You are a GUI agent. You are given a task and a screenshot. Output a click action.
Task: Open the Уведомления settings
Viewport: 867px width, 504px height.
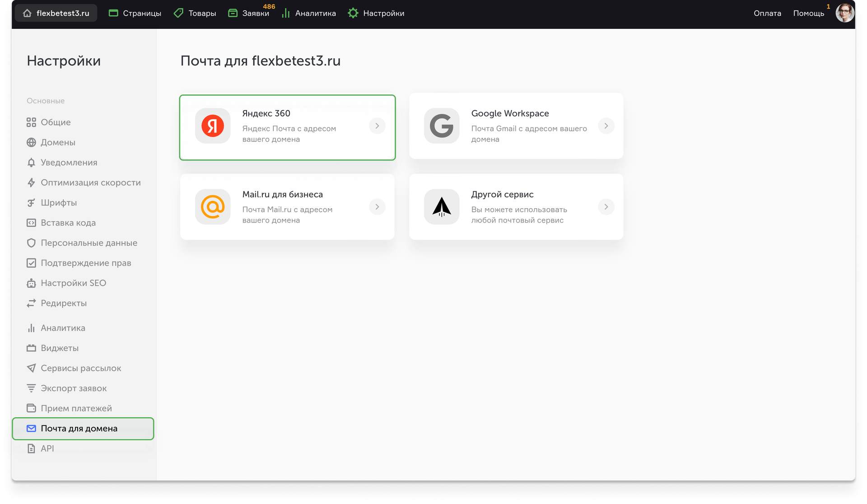point(69,162)
